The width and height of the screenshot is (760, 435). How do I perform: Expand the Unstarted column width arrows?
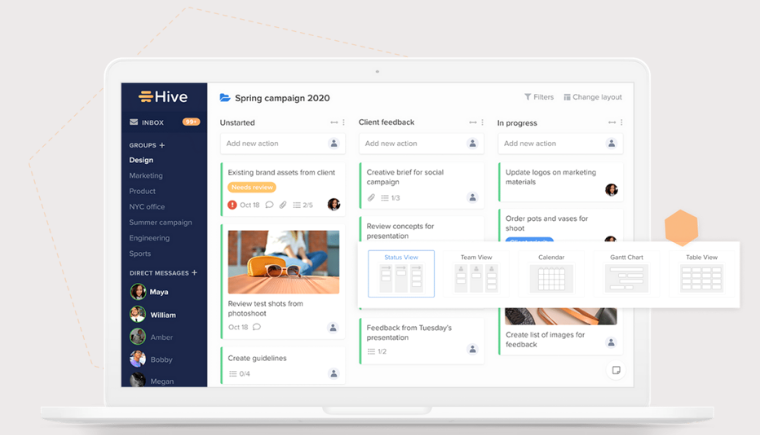point(334,122)
